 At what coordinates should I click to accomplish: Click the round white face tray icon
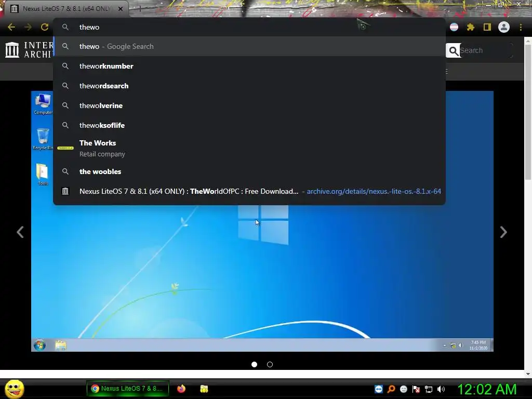tap(403, 389)
